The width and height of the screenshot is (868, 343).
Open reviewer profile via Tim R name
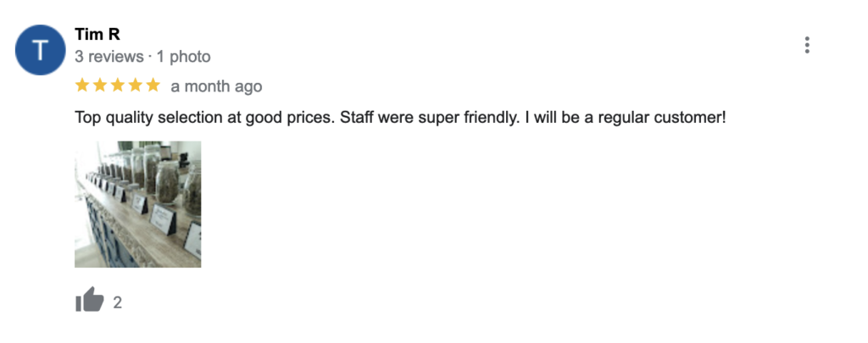pyautogui.click(x=97, y=34)
